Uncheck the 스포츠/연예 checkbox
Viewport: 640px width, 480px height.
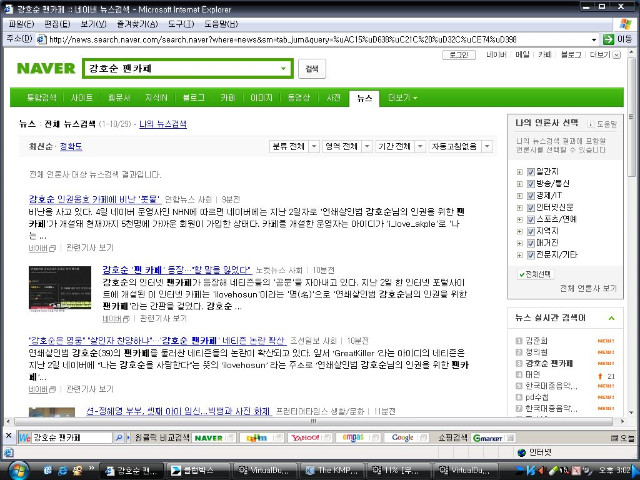[531, 219]
